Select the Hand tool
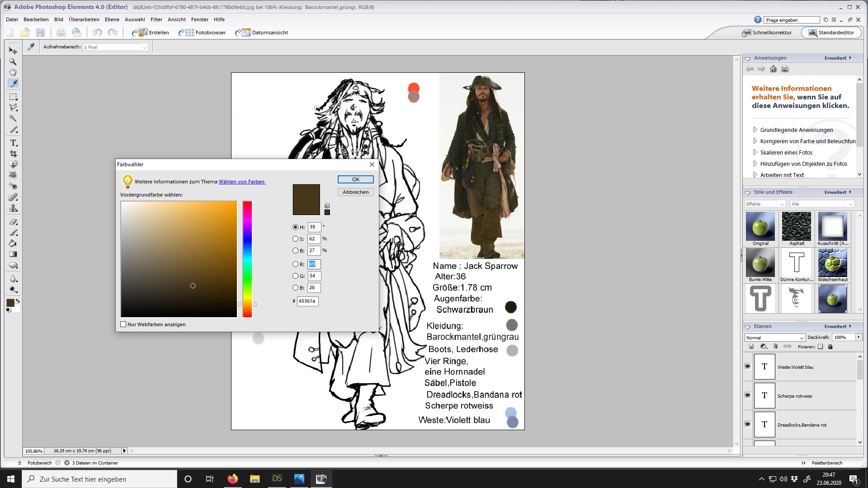This screenshot has width=868, height=488. 13,72
